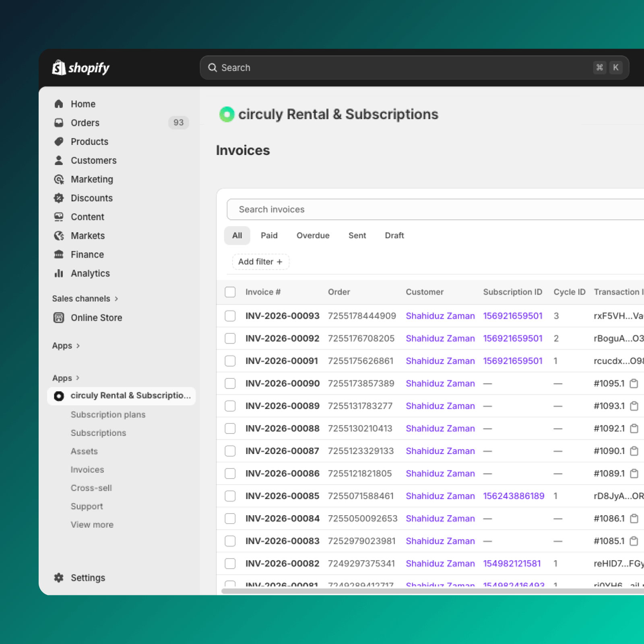Click the circuly app icon in sidebar
644x644 pixels.
59,396
